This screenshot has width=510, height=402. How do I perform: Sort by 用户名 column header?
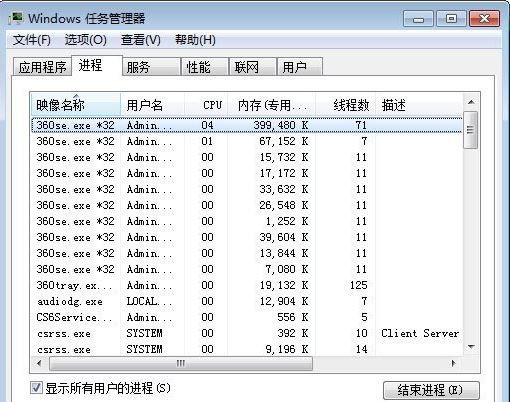(x=152, y=105)
